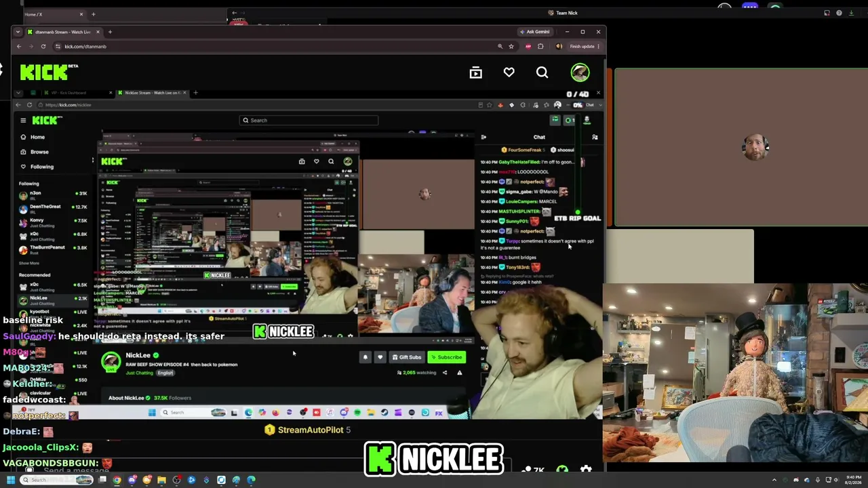
Task: Open TheBurntPeanut in the Following list
Action: point(54,249)
